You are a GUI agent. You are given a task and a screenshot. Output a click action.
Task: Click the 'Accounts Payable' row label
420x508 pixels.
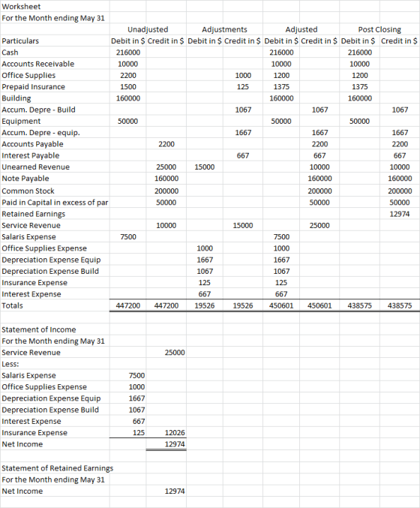pyautogui.click(x=32, y=144)
